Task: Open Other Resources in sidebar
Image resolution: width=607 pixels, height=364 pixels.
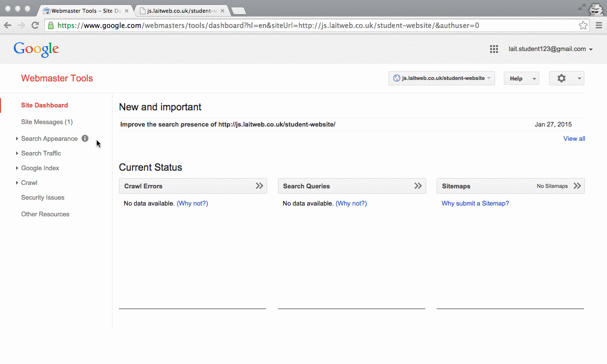Action: (x=45, y=214)
